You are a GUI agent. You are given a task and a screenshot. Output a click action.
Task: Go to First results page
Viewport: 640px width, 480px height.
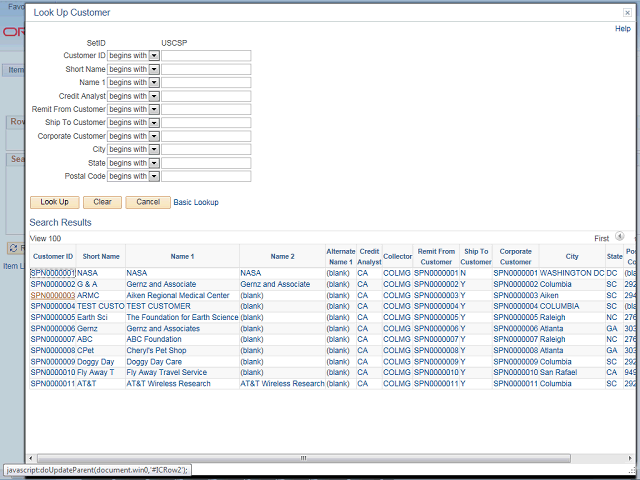point(601,238)
